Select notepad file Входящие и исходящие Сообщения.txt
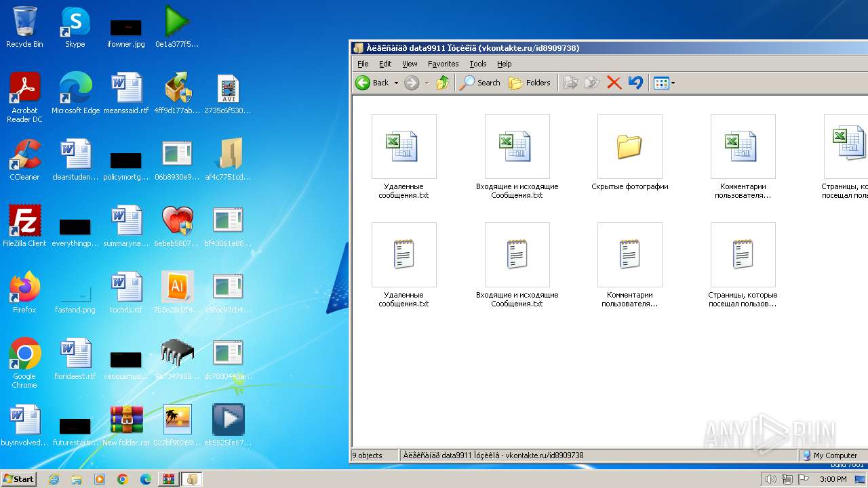868x488 pixels. (x=517, y=264)
